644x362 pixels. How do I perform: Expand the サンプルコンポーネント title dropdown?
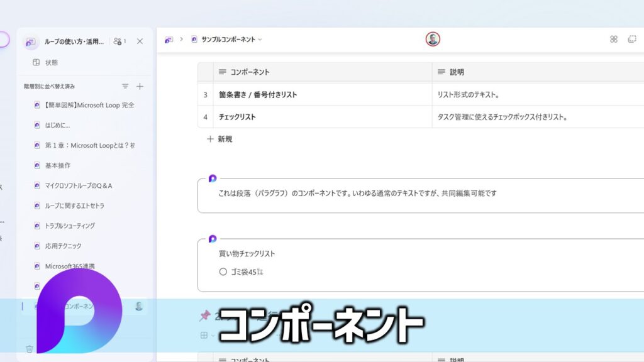(x=260, y=40)
